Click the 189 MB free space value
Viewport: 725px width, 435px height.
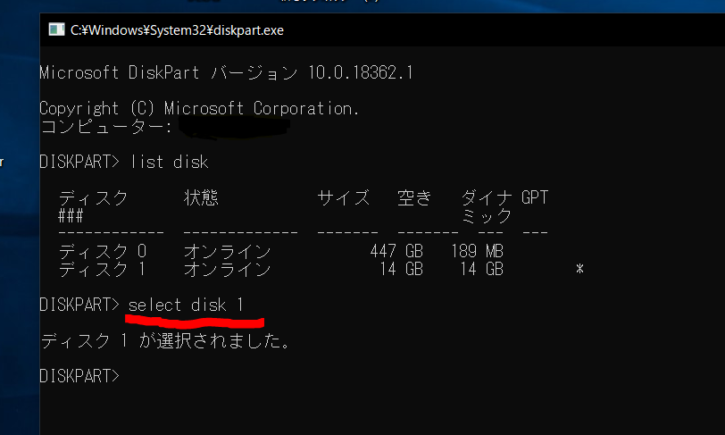pyautogui.click(x=476, y=251)
